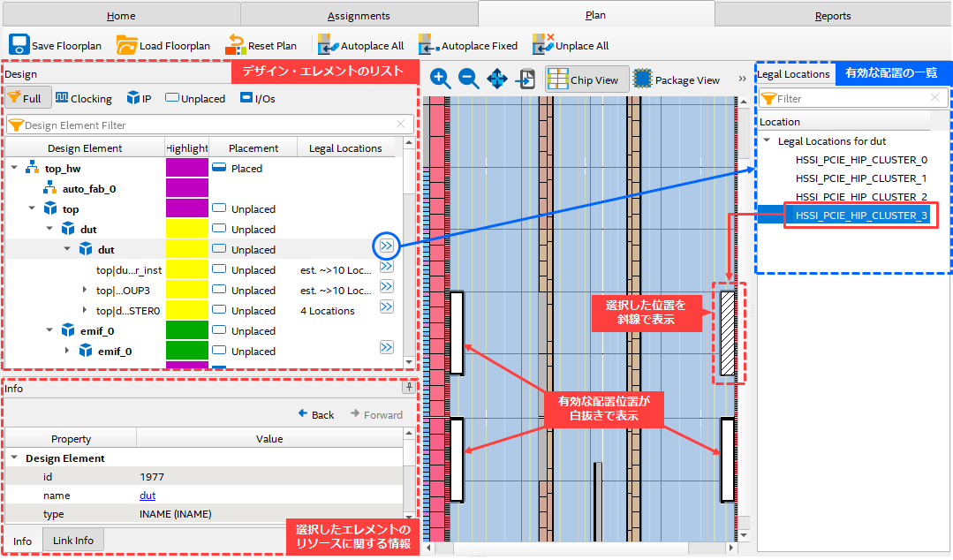
Task: Go Back in the Info panel
Action: (316, 414)
